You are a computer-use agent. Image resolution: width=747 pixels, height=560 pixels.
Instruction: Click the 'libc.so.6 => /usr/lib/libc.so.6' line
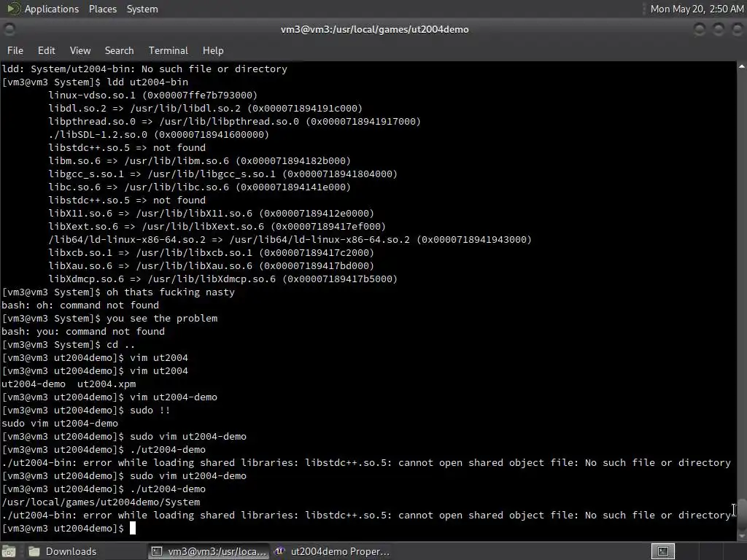[x=199, y=187]
